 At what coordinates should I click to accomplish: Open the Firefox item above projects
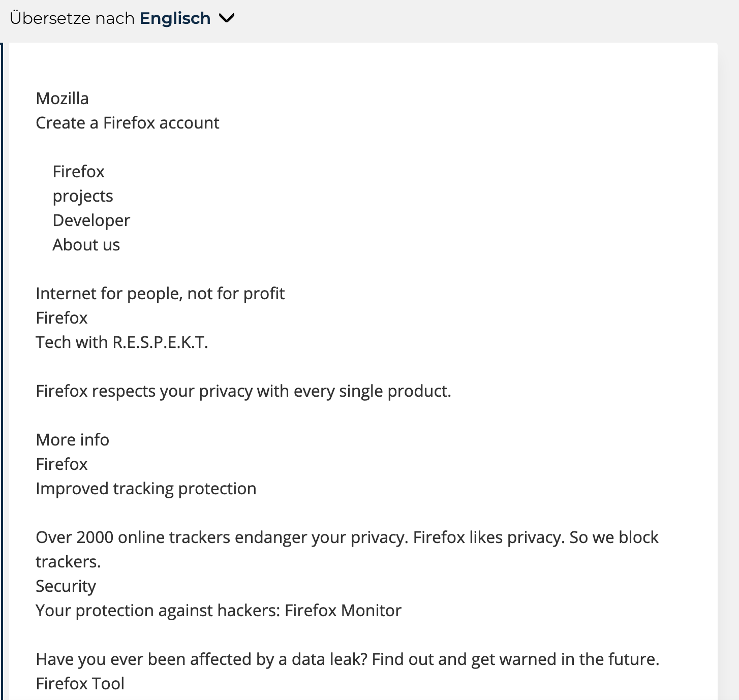pos(79,172)
